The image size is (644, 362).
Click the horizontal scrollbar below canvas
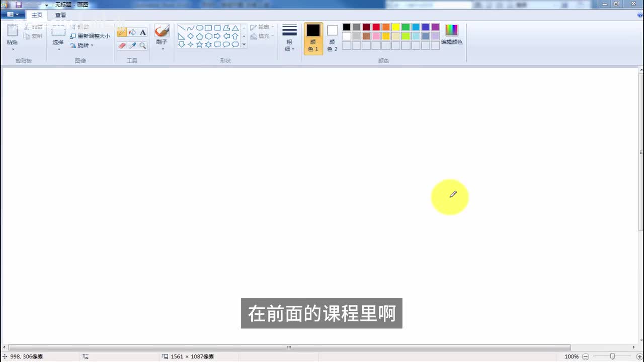click(x=289, y=347)
